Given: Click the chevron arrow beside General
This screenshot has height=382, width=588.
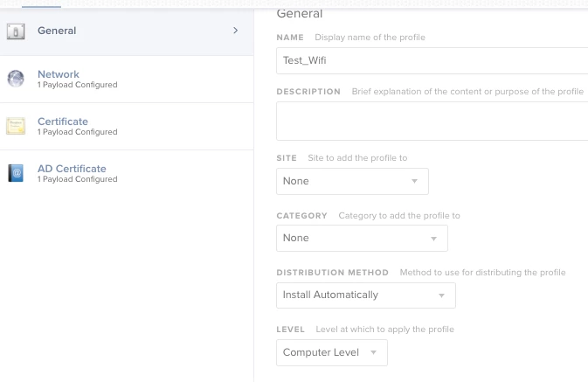Looking at the screenshot, I should click(x=236, y=31).
